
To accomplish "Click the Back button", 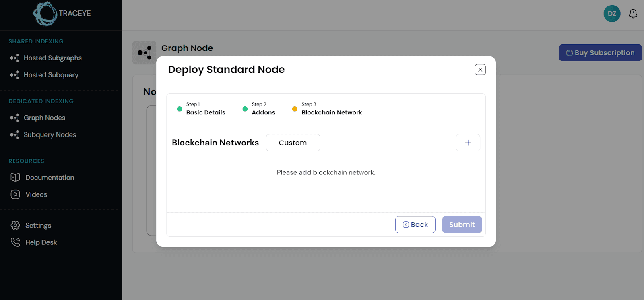I will tap(415, 225).
